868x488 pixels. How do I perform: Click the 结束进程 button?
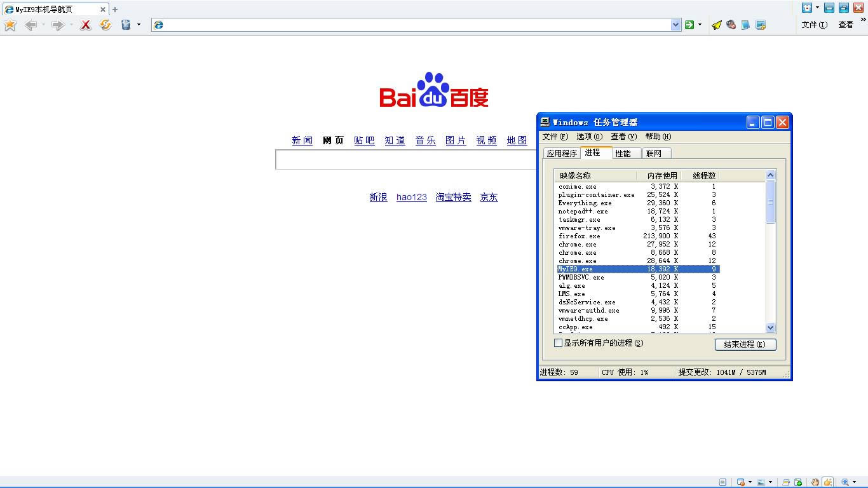pos(745,344)
